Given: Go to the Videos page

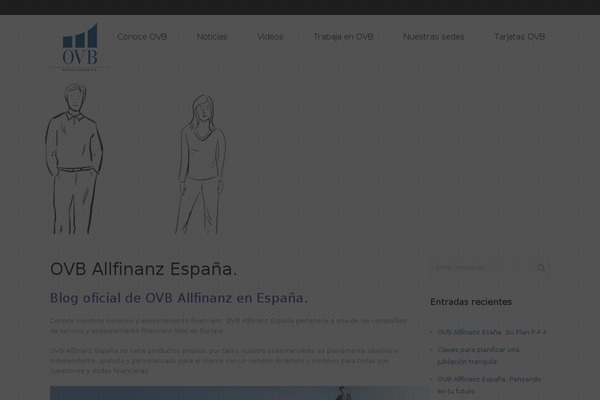Looking at the screenshot, I should click(x=270, y=37).
